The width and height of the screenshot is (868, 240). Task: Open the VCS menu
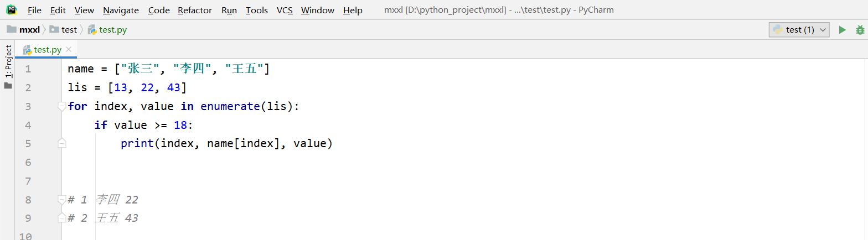[285, 10]
